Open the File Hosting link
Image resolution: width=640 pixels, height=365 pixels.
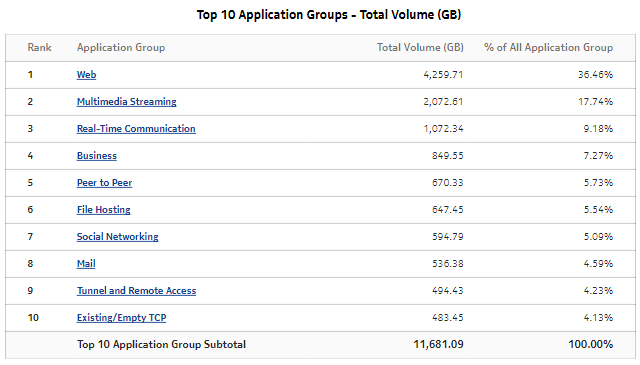104,209
